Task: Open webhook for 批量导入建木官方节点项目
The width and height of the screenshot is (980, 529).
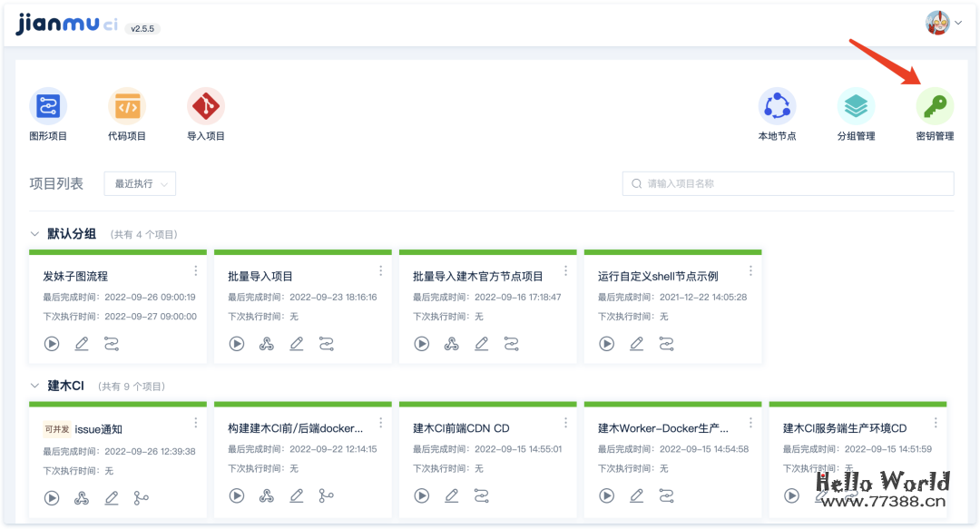Action: coord(452,343)
